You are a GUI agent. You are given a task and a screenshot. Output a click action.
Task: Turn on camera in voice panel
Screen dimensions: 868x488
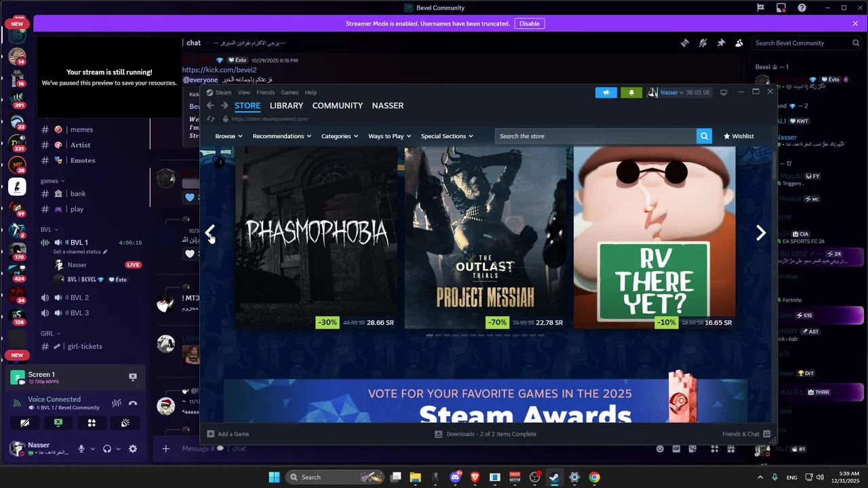pyautogui.click(x=25, y=423)
